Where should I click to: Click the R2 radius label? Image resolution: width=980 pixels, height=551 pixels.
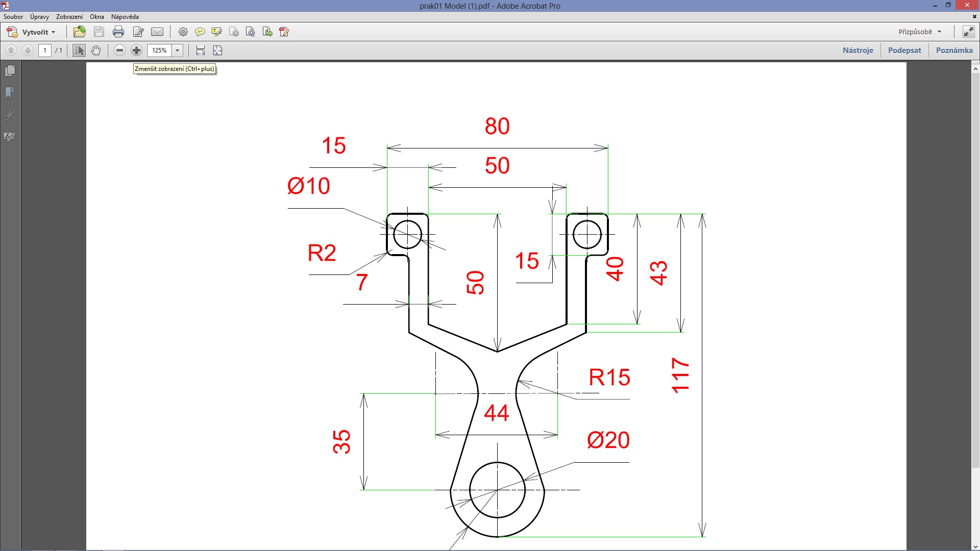point(322,253)
